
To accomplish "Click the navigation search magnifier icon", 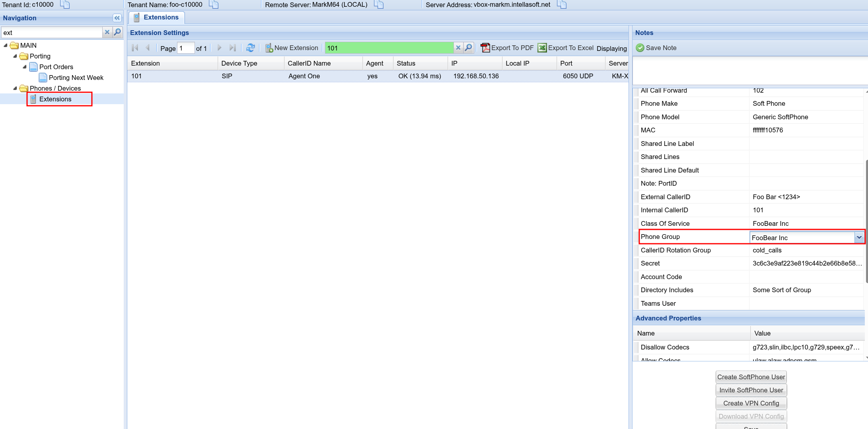I will coord(117,32).
